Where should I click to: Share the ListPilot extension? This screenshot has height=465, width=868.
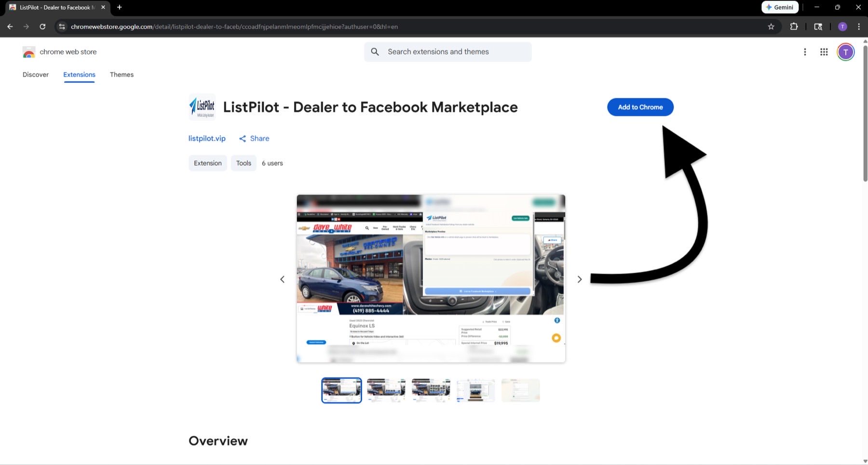coord(254,138)
